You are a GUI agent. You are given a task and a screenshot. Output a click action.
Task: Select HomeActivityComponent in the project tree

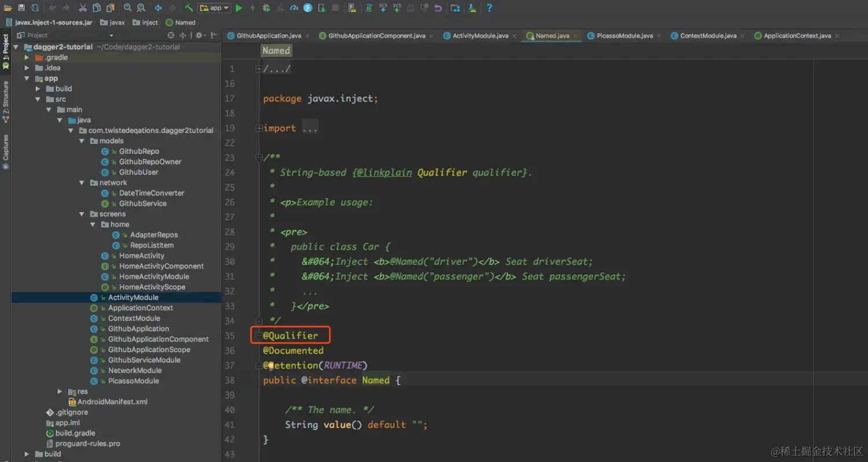[x=161, y=266]
